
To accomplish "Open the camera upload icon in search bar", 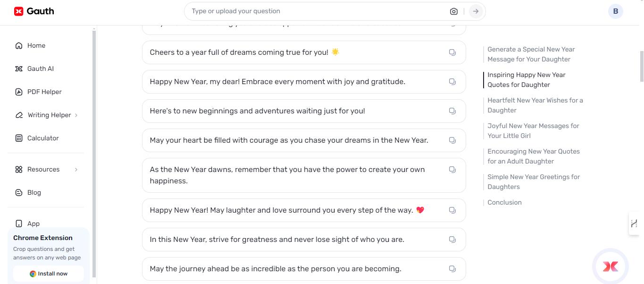I will 453,11.
